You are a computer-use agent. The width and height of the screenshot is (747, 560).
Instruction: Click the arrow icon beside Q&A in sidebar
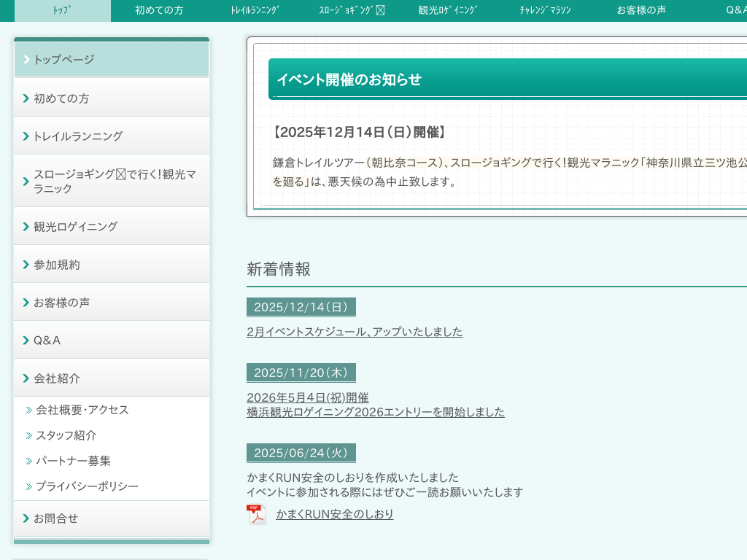click(x=26, y=341)
